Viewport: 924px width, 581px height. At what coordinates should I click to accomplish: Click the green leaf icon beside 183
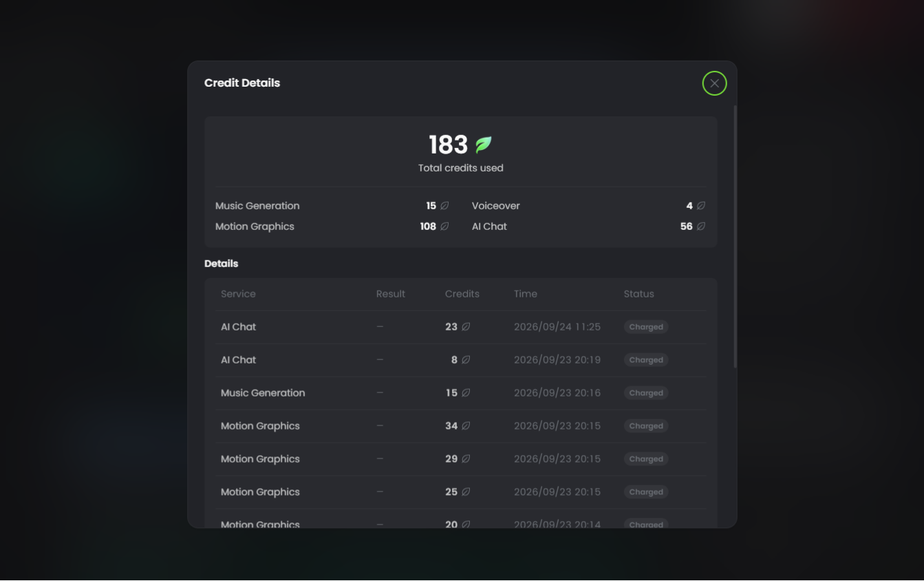coord(484,145)
